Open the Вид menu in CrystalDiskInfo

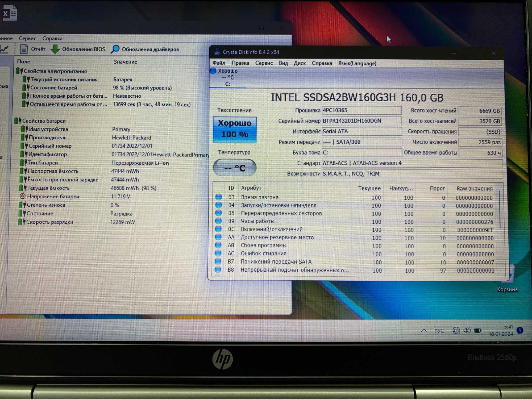(283, 63)
